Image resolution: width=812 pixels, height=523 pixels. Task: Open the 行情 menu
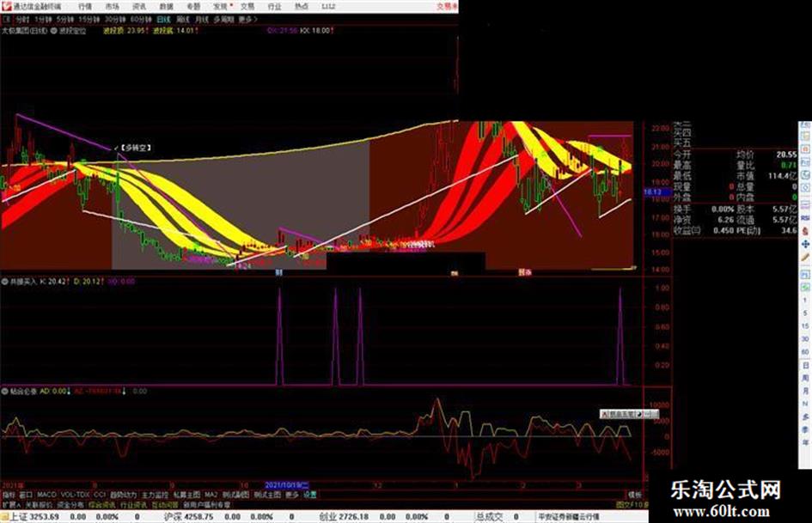click(x=85, y=6)
